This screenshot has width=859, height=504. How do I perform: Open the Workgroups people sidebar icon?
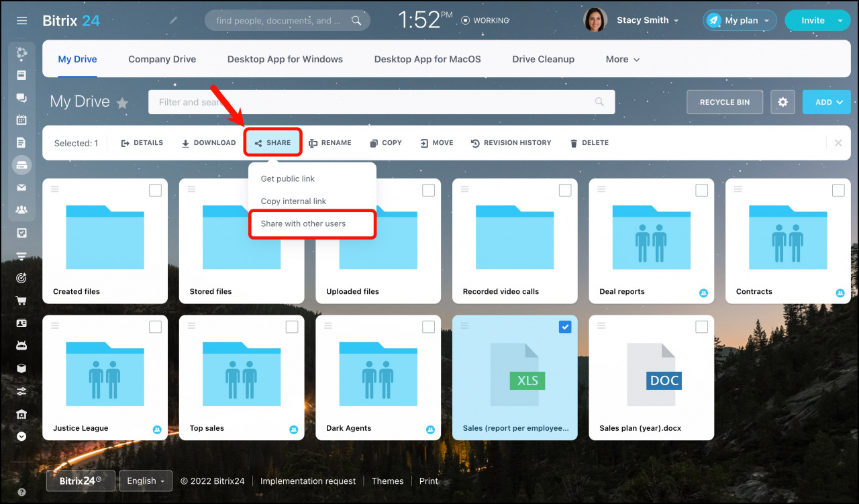pos(21,210)
